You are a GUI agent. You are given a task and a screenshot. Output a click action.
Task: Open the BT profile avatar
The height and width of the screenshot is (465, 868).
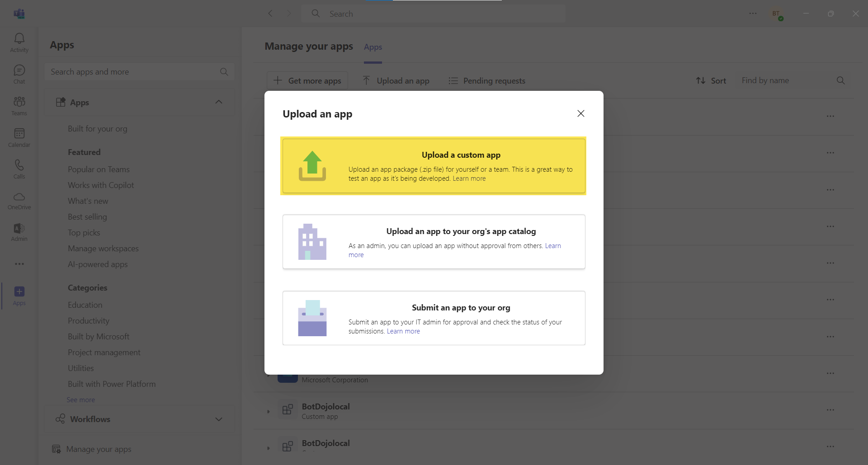(x=777, y=14)
